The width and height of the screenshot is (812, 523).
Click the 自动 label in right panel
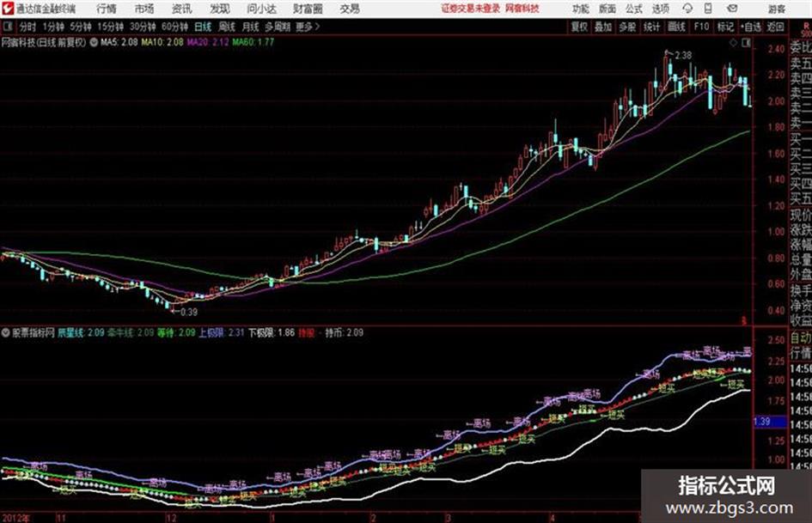tap(801, 338)
